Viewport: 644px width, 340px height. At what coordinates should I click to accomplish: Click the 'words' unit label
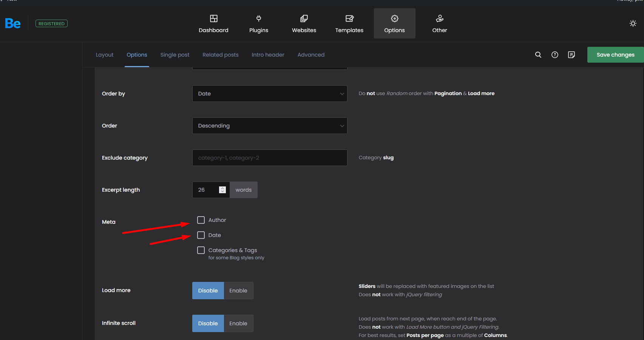coord(244,190)
